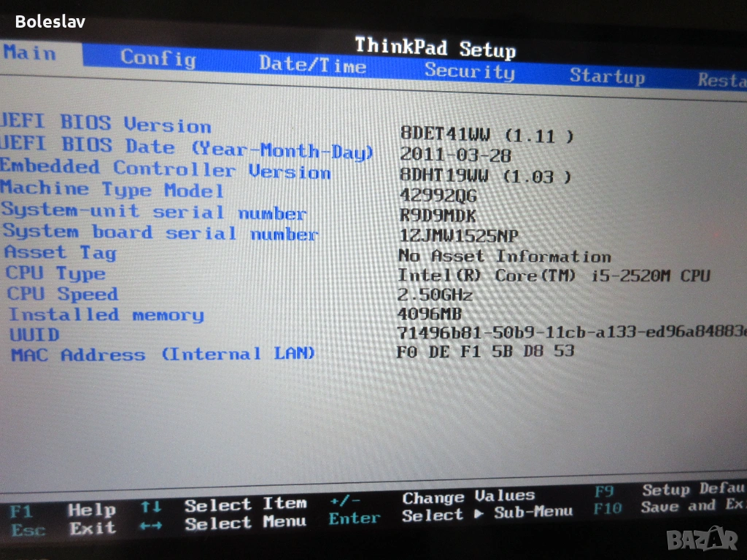Click the +/- Change Values indicator
This screenshot has height=560, width=747.
(344, 502)
